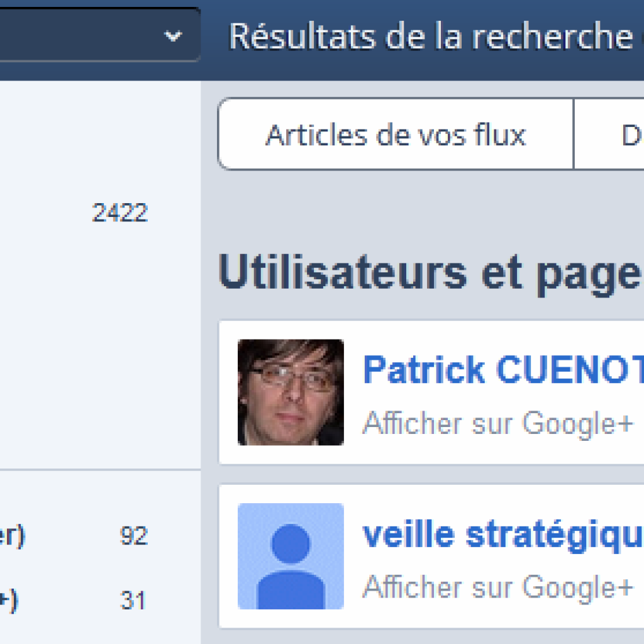Click the sidebar count showing 31
Image resolution: width=644 pixels, height=644 pixels.
(x=133, y=601)
